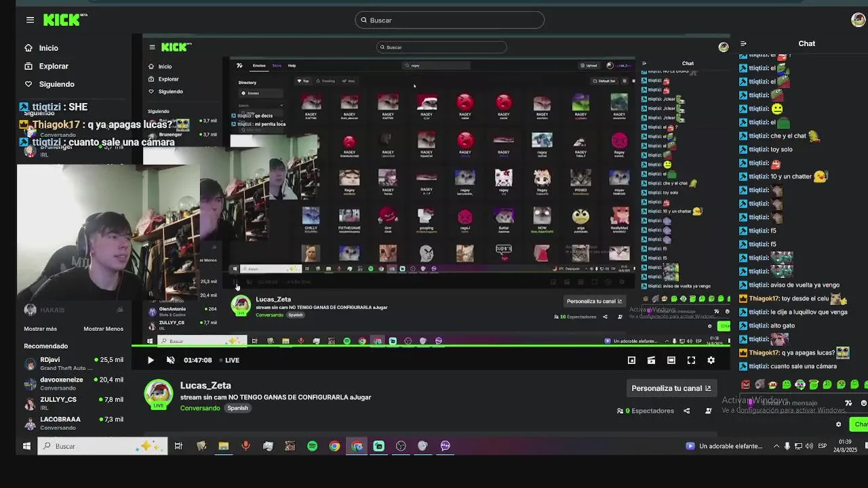This screenshot has height=488, width=868.
Task: Click ttiqtizi on 'cuanto sale una cámara' message
Action: coord(757,366)
